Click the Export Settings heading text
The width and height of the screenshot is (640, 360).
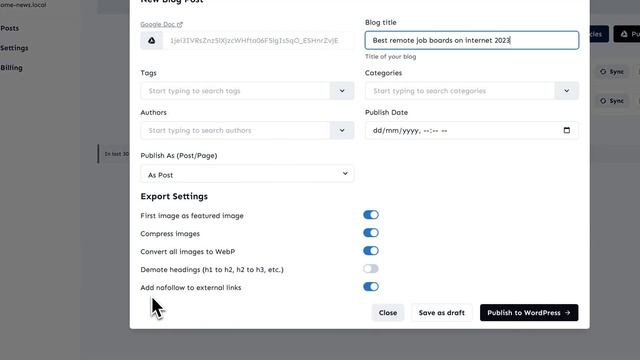tap(174, 196)
